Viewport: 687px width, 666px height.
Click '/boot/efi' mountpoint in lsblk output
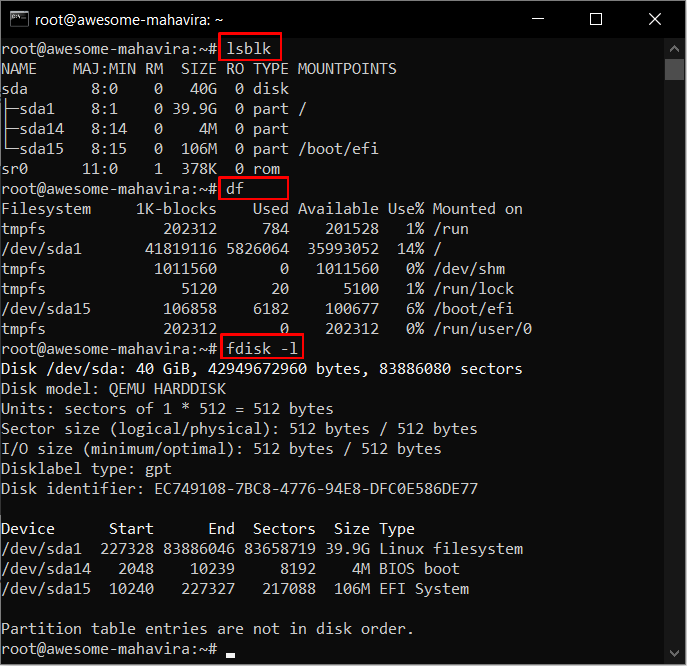pos(338,149)
